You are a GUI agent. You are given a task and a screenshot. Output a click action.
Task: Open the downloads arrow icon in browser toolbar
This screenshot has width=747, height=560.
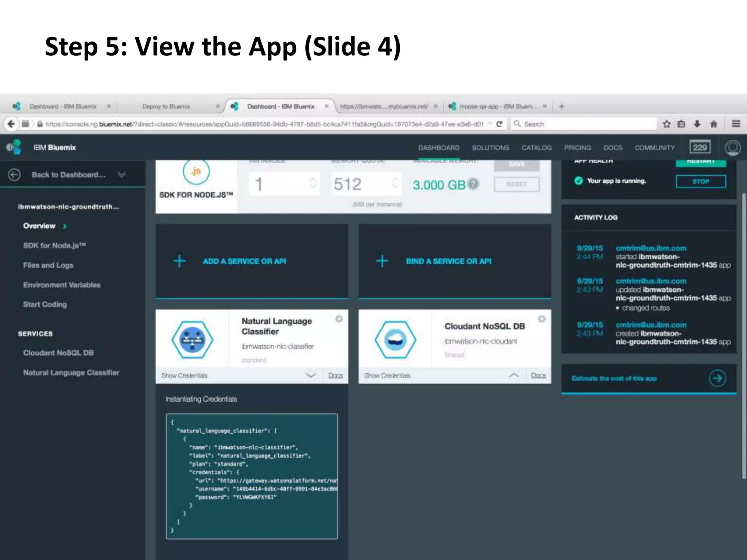[x=697, y=124]
